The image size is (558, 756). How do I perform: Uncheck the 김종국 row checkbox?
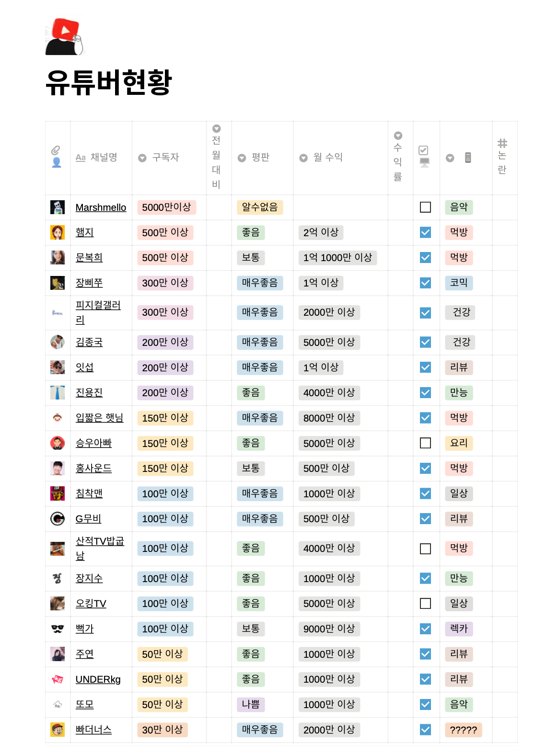point(425,342)
